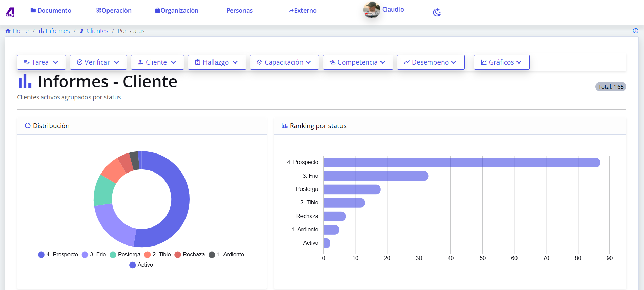Click the 'Por status' breadcrumb text
The image size is (644, 290).
pyautogui.click(x=131, y=31)
